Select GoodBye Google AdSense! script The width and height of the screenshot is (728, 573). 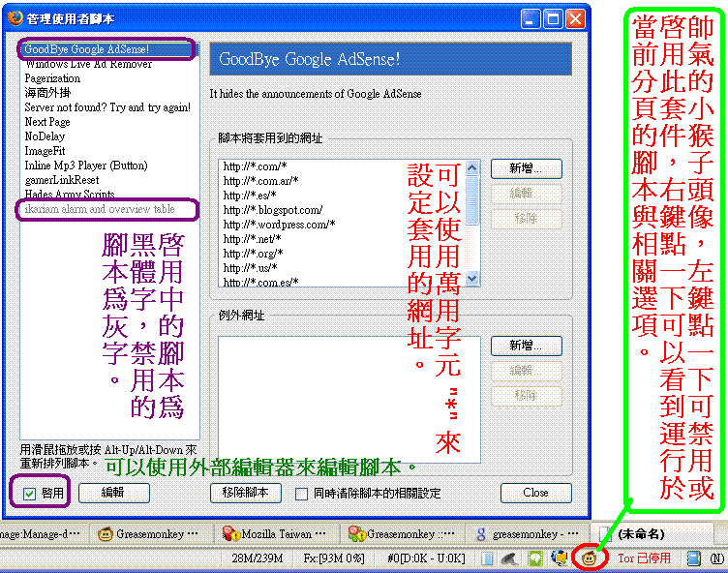click(x=109, y=49)
